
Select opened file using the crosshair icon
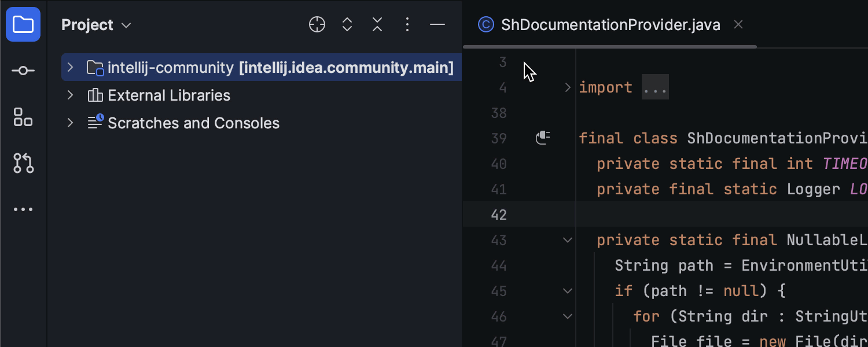click(x=317, y=24)
